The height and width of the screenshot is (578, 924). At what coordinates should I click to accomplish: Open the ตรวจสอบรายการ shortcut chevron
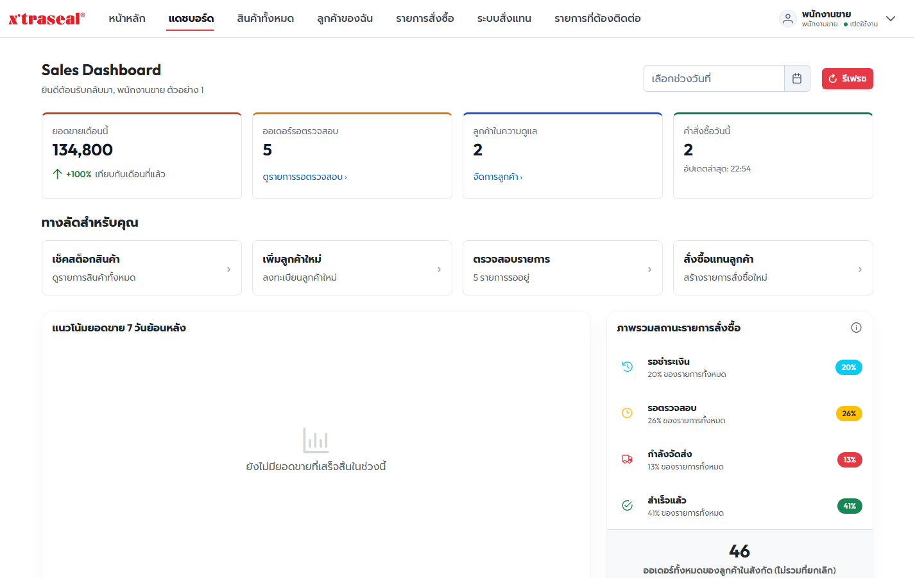point(649,269)
